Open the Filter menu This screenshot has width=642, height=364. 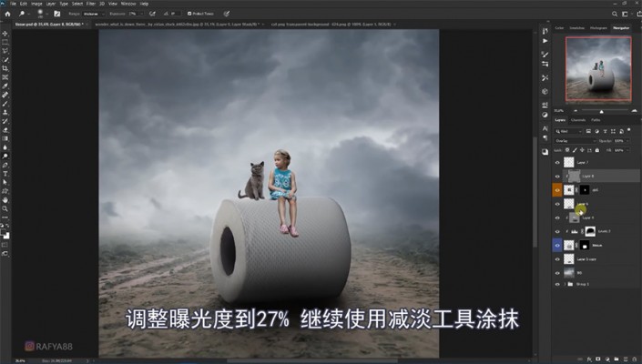pos(90,4)
